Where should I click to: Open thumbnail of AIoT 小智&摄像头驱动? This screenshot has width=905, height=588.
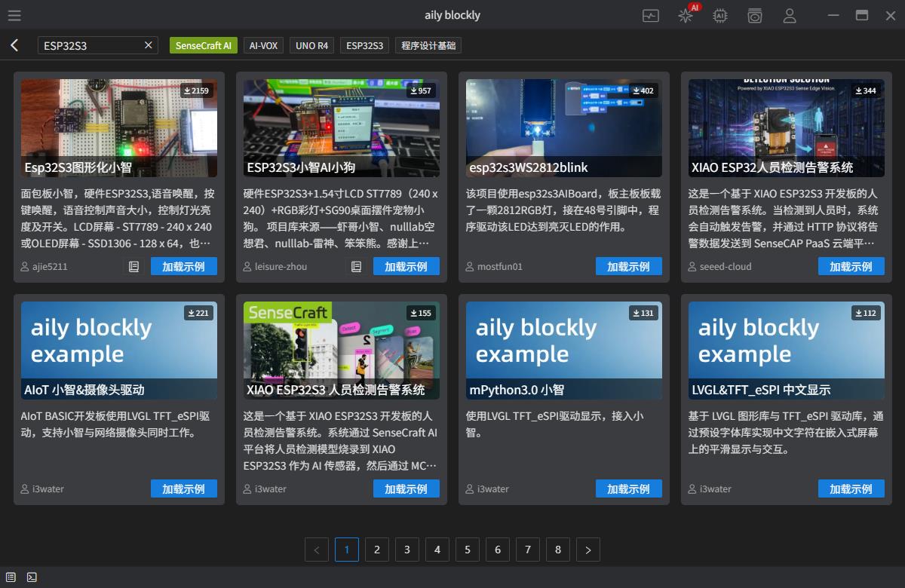[119, 351]
